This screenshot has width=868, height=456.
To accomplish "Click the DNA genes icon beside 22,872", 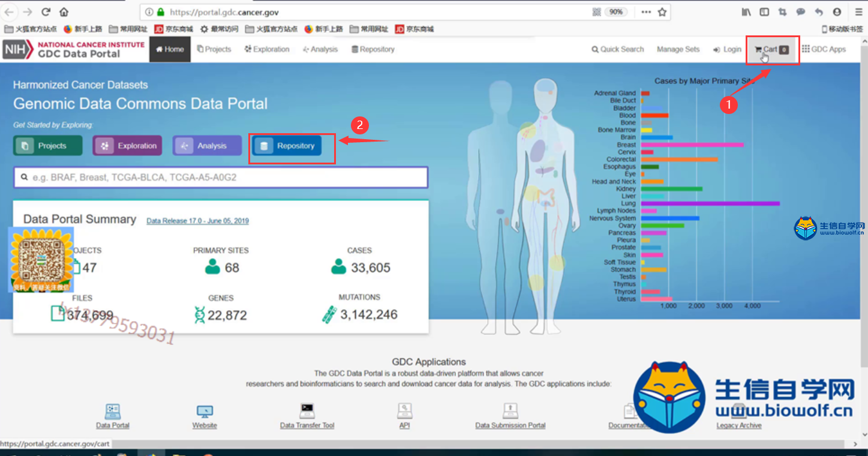I will pos(200,315).
